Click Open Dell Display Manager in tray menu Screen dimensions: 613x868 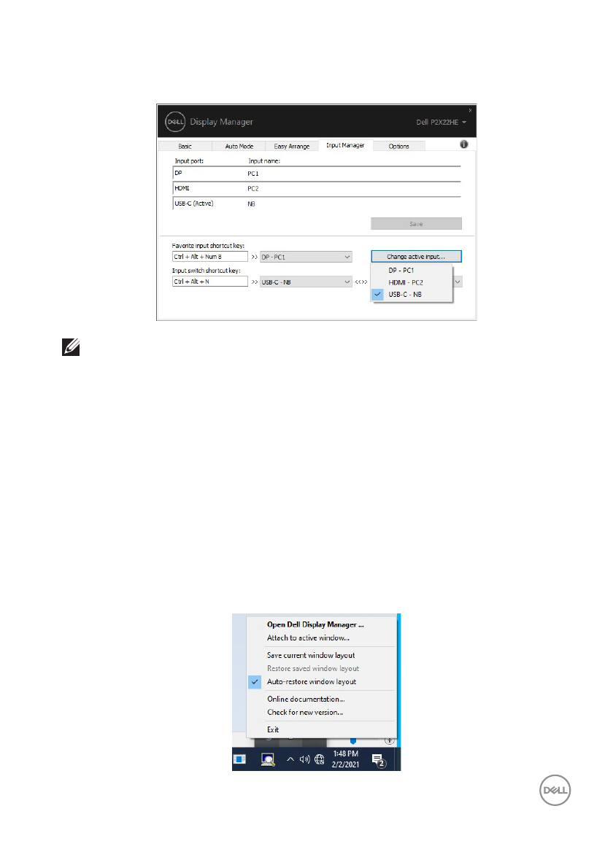tap(321, 624)
